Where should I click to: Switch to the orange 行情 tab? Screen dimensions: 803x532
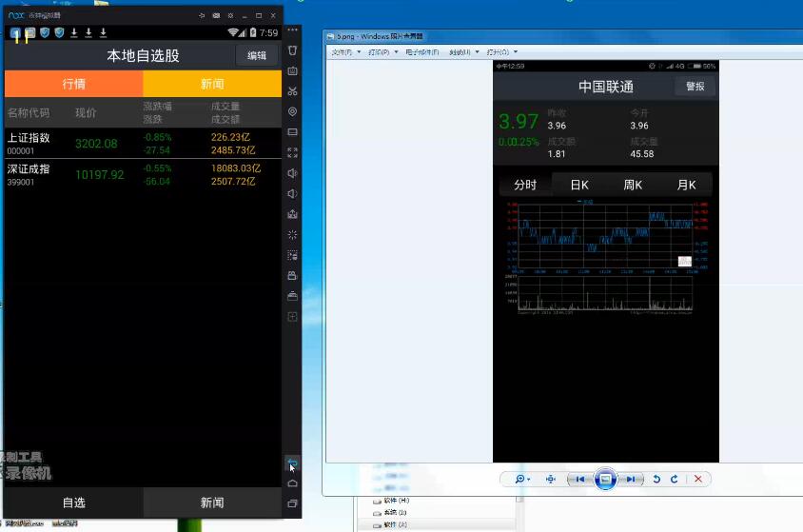(x=74, y=84)
